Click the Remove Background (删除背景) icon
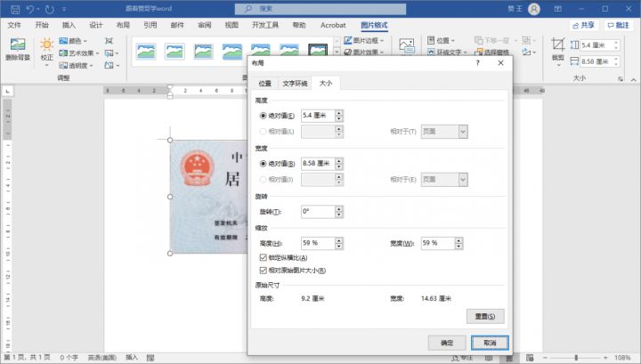Screen dimensions: 641x364 [18, 44]
